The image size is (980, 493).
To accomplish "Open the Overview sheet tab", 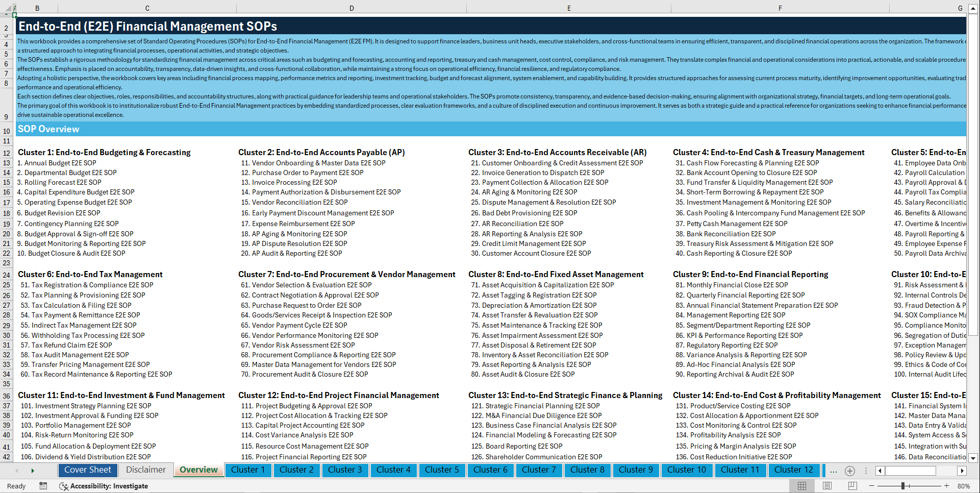I will [x=198, y=470].
